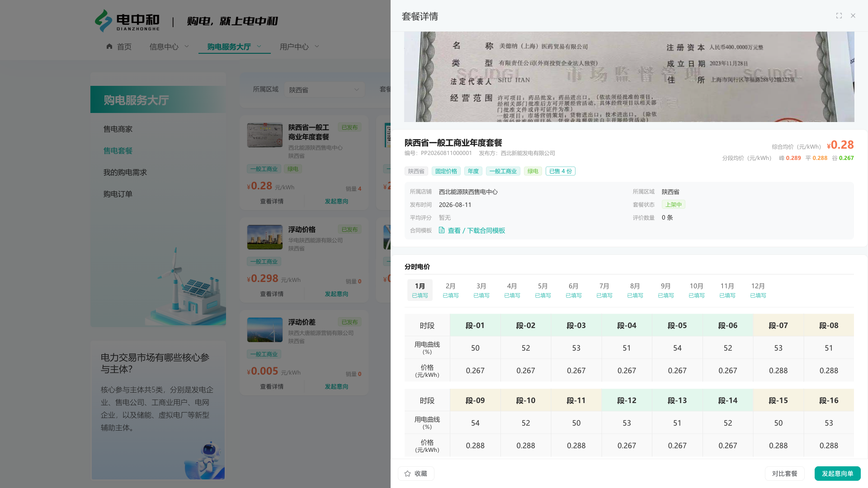
Task: Switch to the 2月 price tab
Action: [451, 290]
